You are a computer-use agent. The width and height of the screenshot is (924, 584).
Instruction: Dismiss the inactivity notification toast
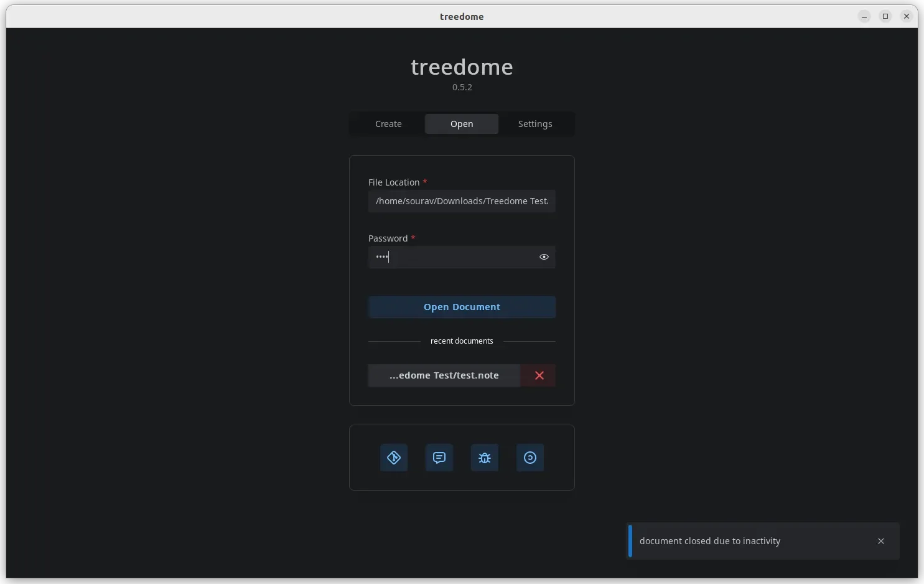[881, 541]
